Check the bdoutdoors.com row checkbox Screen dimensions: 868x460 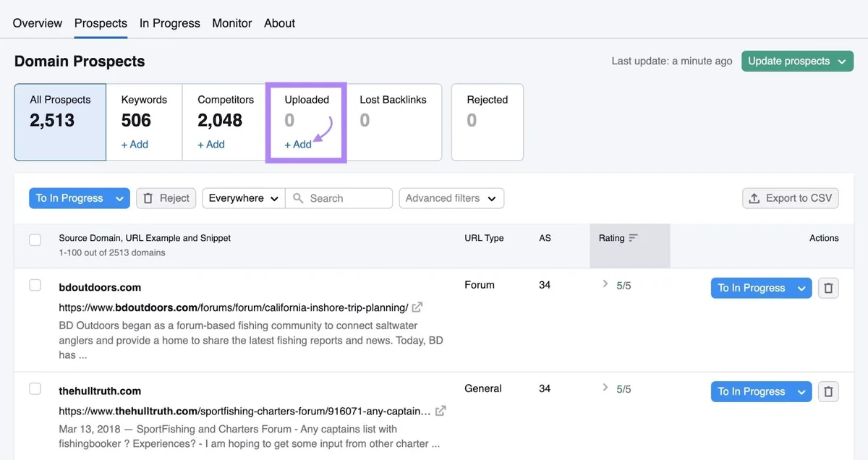(35, 286)
